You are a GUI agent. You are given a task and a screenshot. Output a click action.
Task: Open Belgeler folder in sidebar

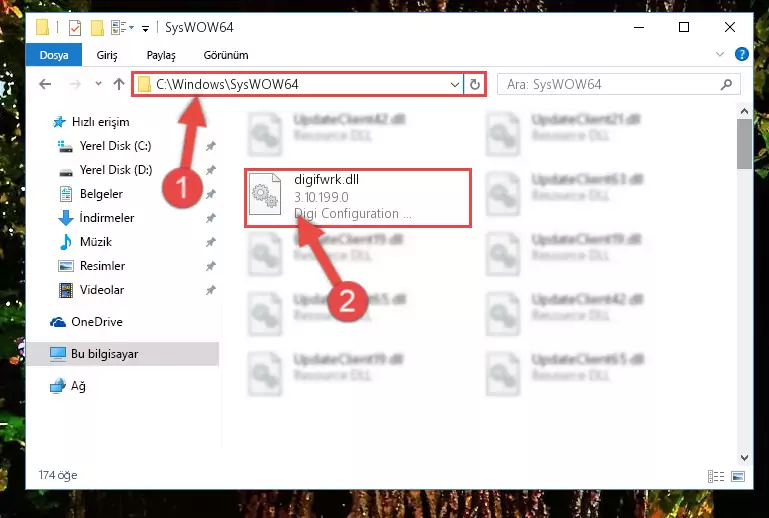(101, 194)
